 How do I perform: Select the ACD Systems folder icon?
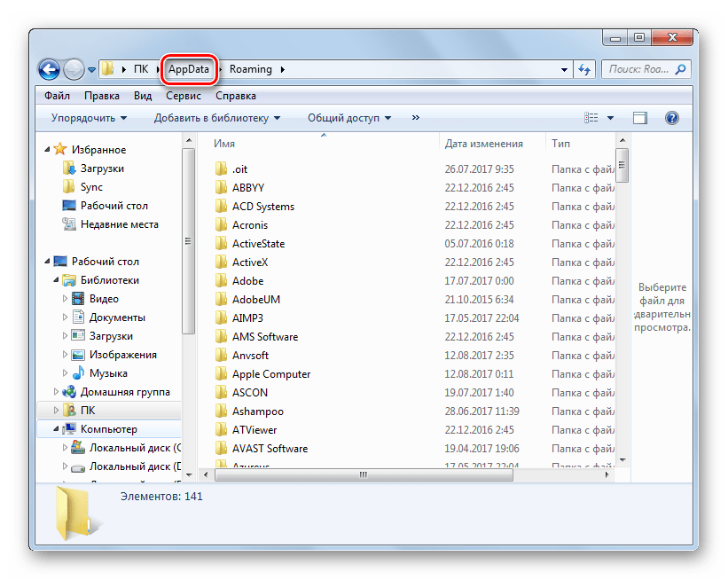click(x=221, y=206)
